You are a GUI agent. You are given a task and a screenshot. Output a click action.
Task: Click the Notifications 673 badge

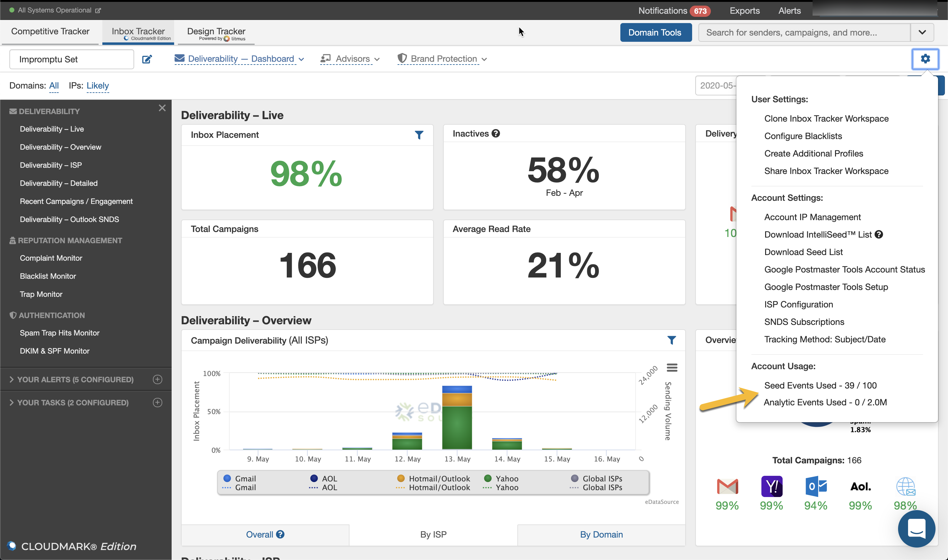click(700, 11)
